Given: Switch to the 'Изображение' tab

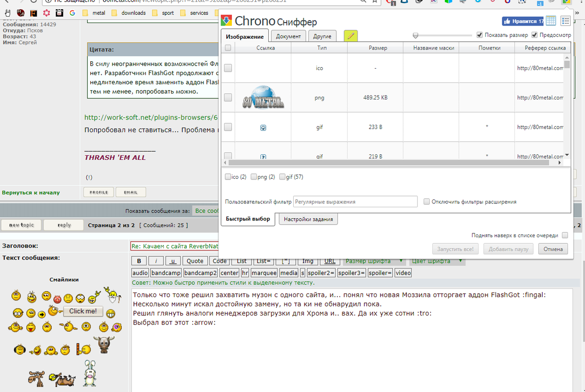Looking at the screenshot, I should coord(245,37).
